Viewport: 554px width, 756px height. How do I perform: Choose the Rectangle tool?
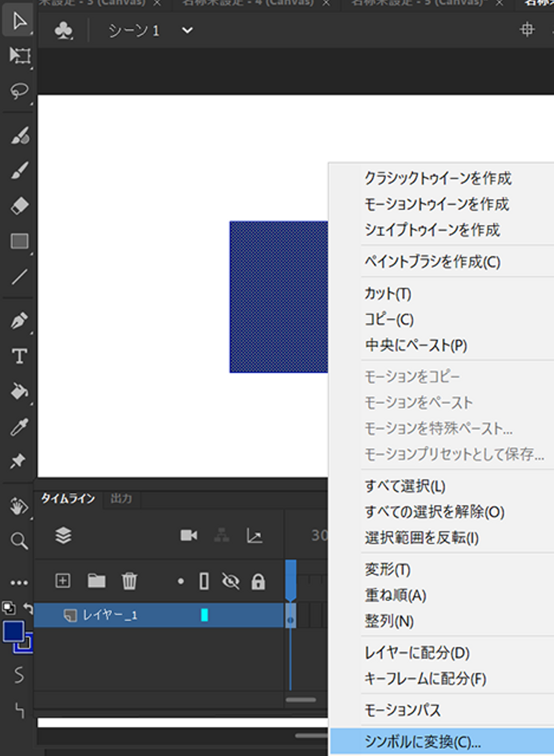pyautogui.click(x=19, y=242)
